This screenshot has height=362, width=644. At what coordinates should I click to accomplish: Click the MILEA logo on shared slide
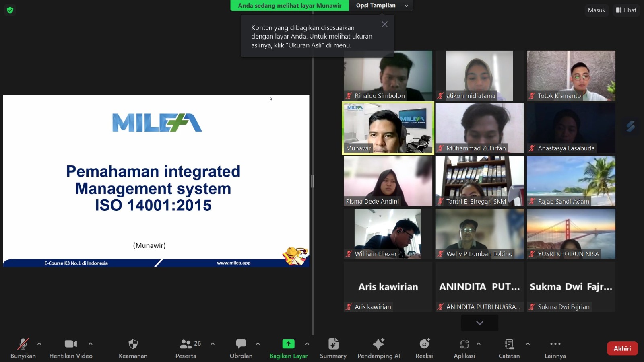tap(157, 123)
